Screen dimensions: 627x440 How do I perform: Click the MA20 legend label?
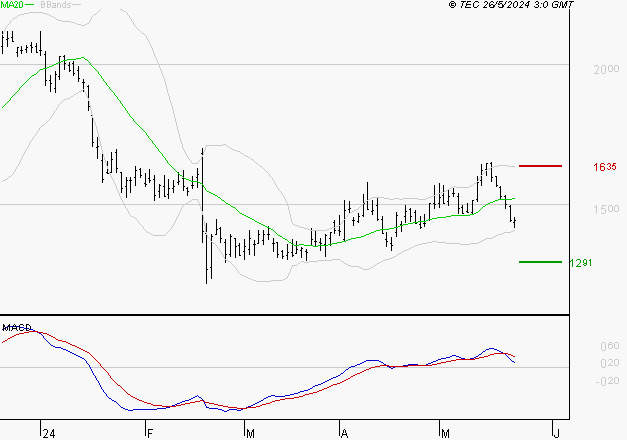pos(12,4)
